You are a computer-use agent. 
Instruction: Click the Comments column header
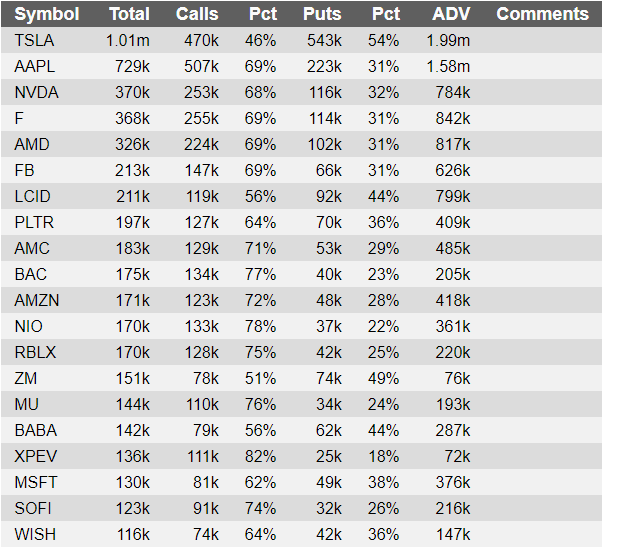[x=542, y=14]
